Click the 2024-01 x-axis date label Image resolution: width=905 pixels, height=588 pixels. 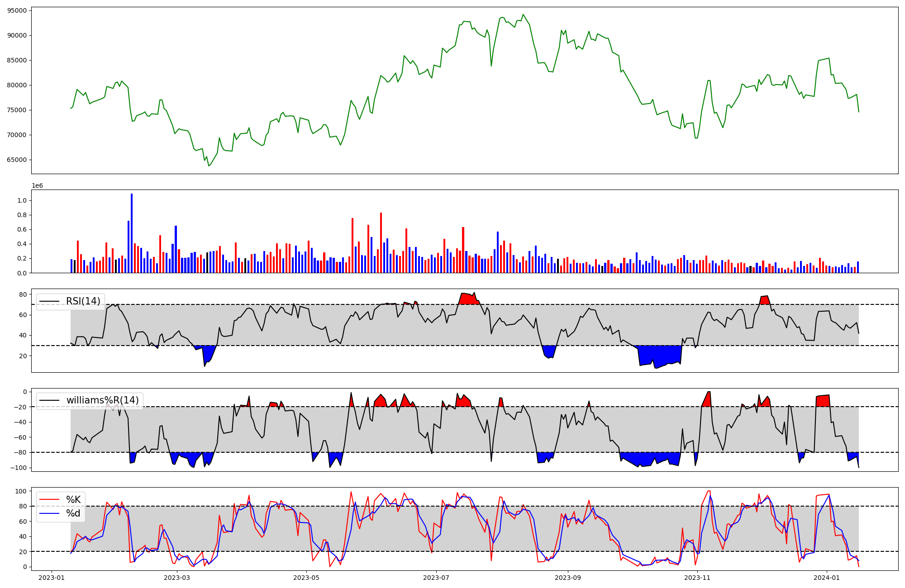pos(827,578)
